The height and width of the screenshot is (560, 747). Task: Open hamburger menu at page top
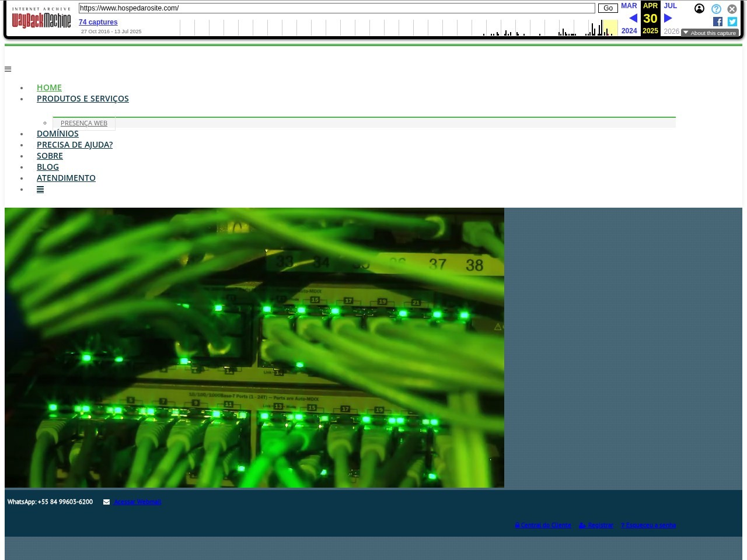(8, 69)
